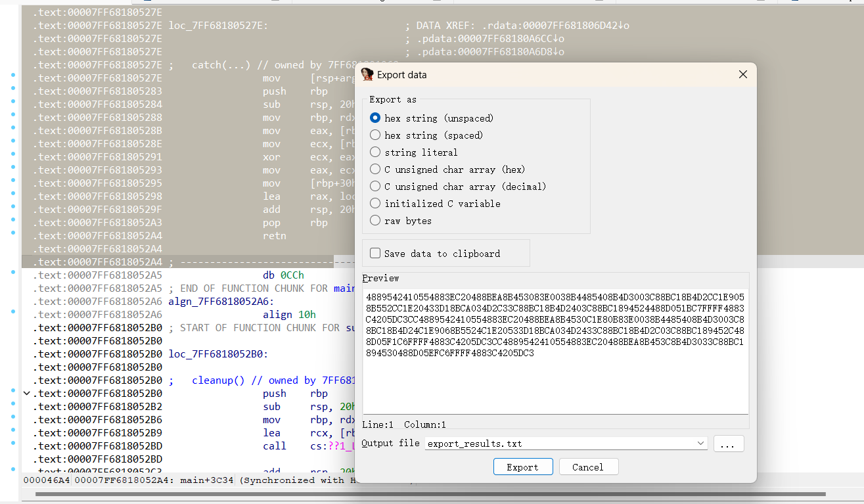The width and height of the screenshot is (864, 504).
Task: Toggle breakpoint dot beside lea rax line
Action: 13,194
